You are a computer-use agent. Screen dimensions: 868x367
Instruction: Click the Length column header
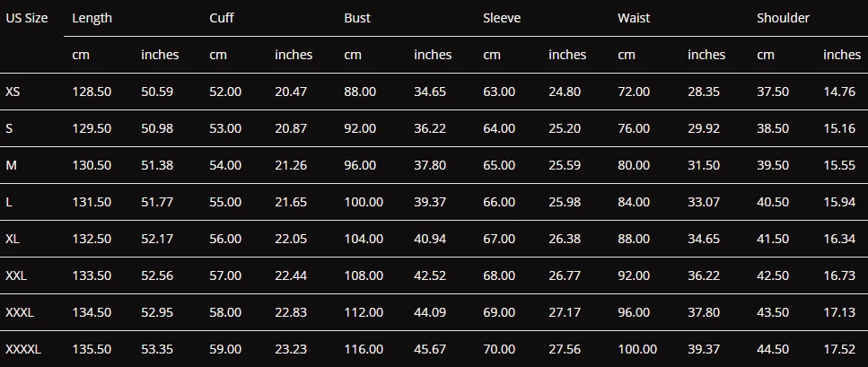coord(92,18)
